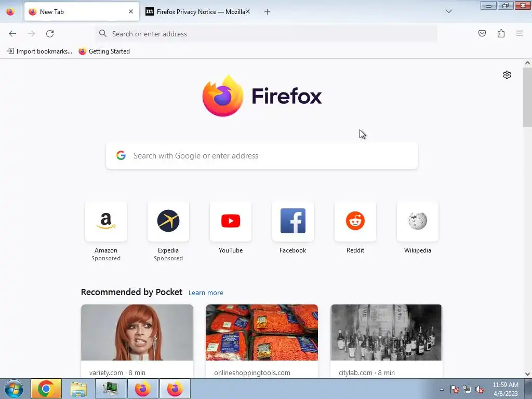Open the Windows Start menu
The image size is (532, 399).
click(14, 389)
